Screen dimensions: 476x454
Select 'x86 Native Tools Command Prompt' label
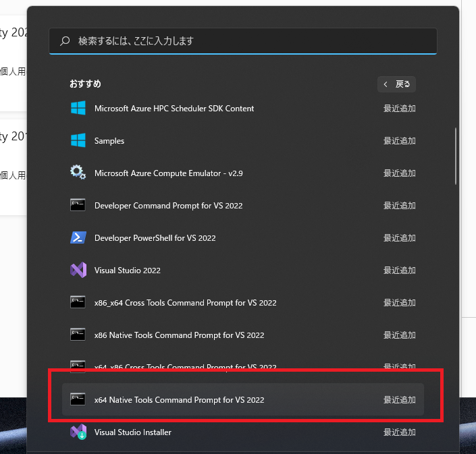click(x=179, y=335)
